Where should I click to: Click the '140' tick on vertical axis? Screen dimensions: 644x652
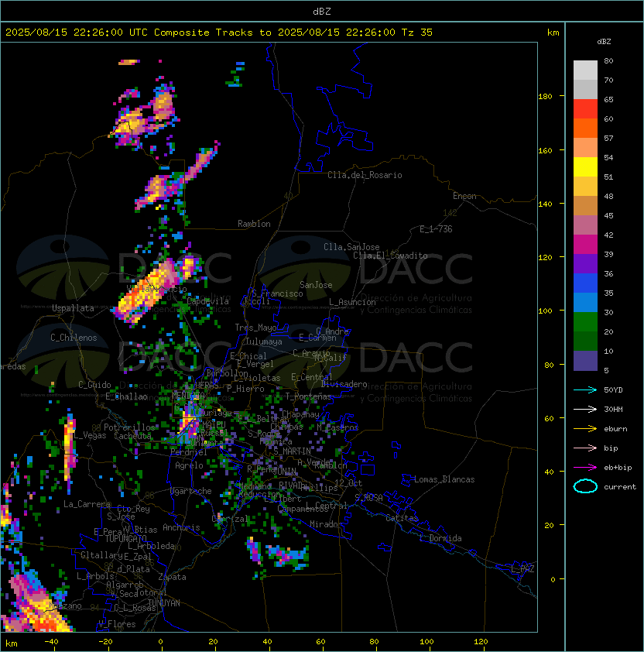[545, 204]
